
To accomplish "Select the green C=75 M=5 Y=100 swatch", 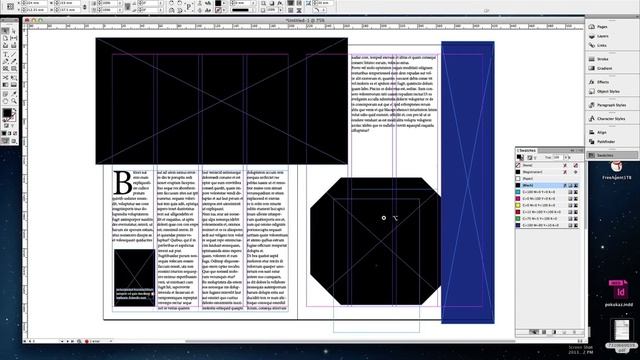I will [548, 218].
